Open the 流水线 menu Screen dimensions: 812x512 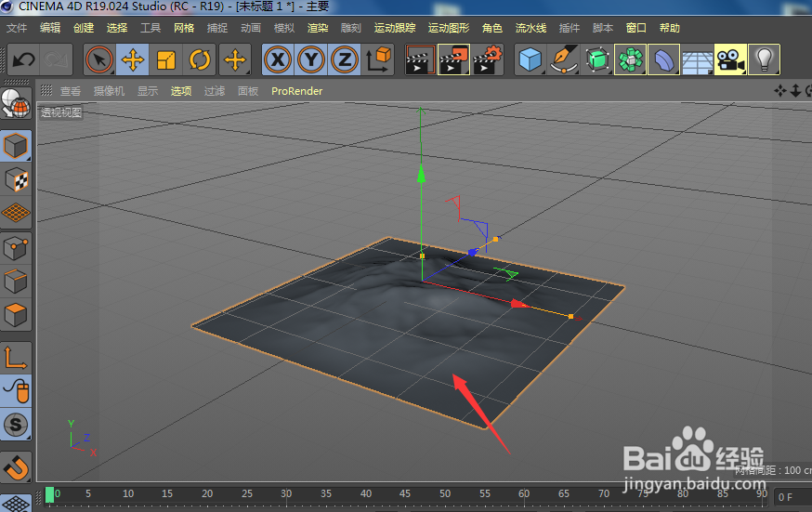[530, 28]
